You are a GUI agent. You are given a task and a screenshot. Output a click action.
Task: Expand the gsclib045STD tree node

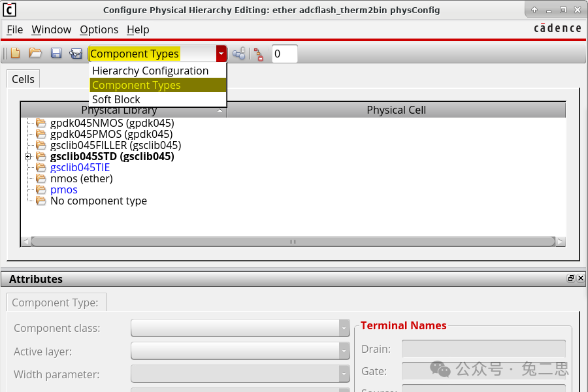27,156
